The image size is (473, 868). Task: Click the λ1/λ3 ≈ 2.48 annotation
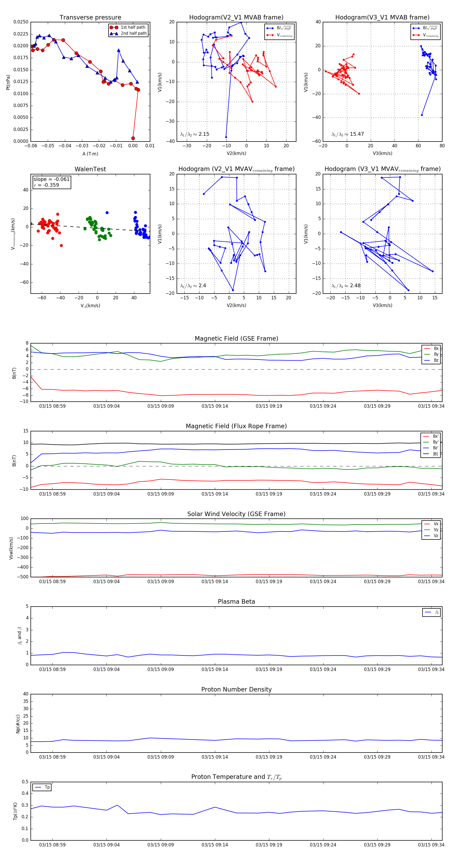click(x=346, y=286)
